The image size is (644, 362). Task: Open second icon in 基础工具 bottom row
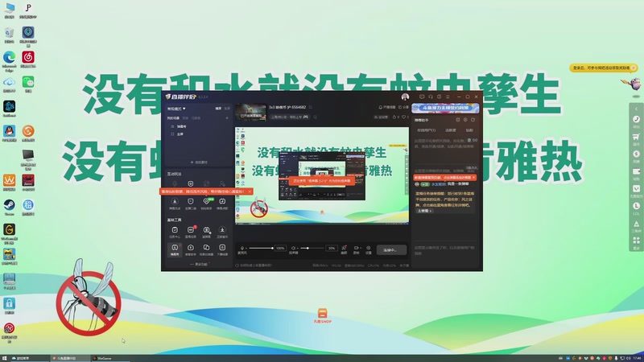click(x=191, y=249)
